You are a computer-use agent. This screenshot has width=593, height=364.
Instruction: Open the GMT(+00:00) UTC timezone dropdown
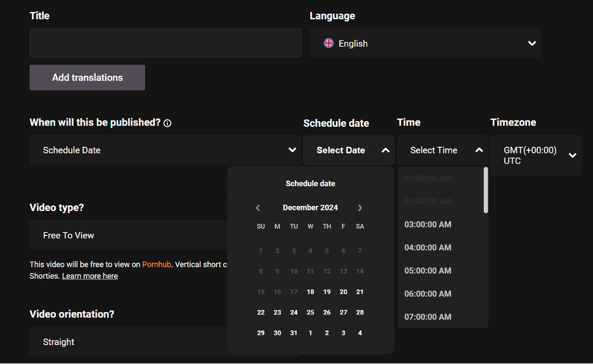pyautogui.click(x=536, y=155)
